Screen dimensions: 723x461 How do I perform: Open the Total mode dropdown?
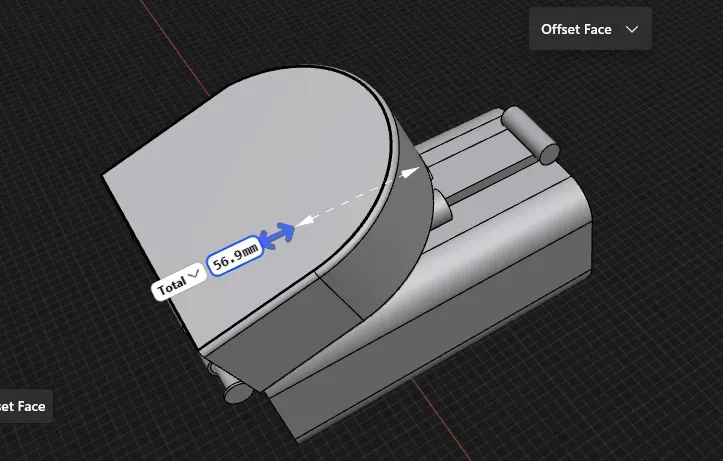pos(178,282)
